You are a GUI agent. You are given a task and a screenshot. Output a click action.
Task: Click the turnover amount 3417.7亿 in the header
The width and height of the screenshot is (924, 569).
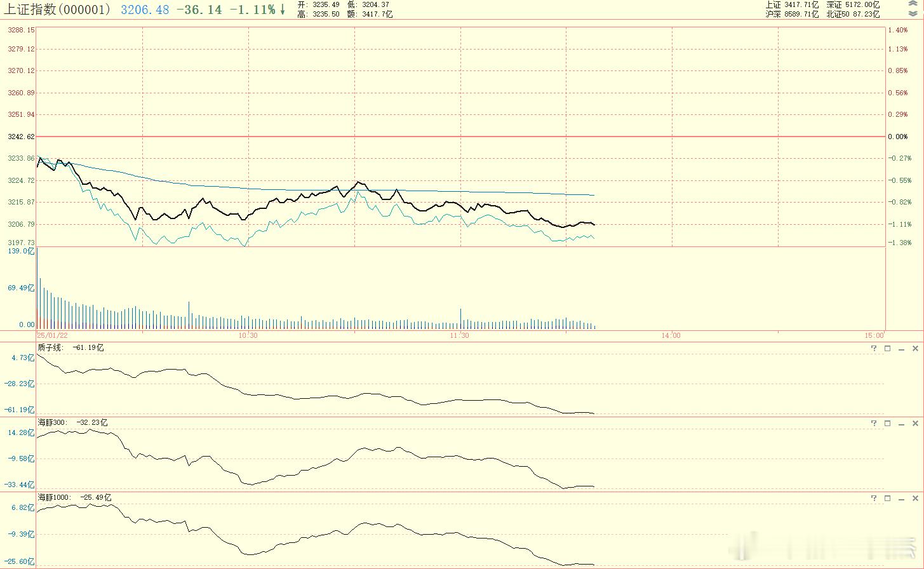(377, 14)
